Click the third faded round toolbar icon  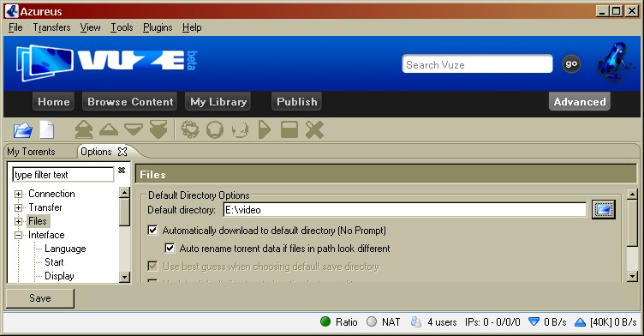241,130
